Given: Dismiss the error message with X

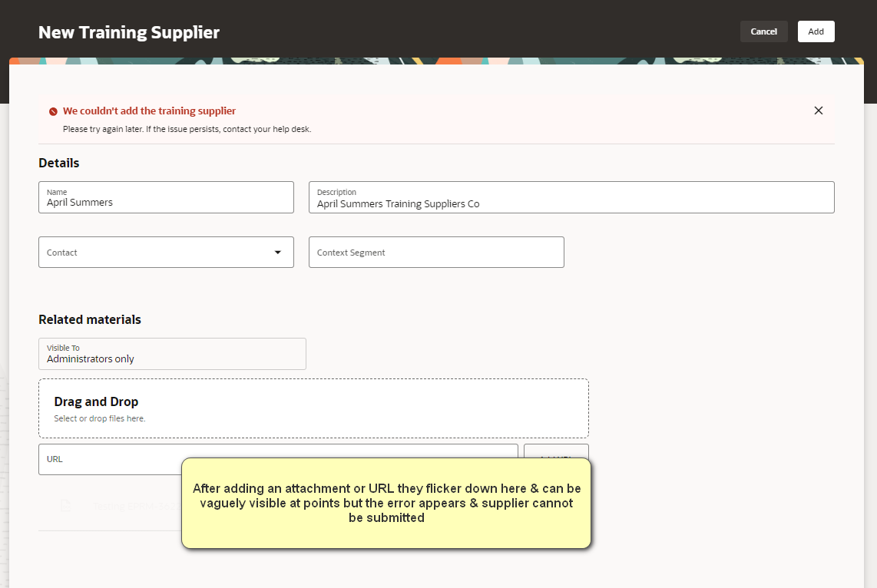Looking at the screenshot, I should click(819, 111).
